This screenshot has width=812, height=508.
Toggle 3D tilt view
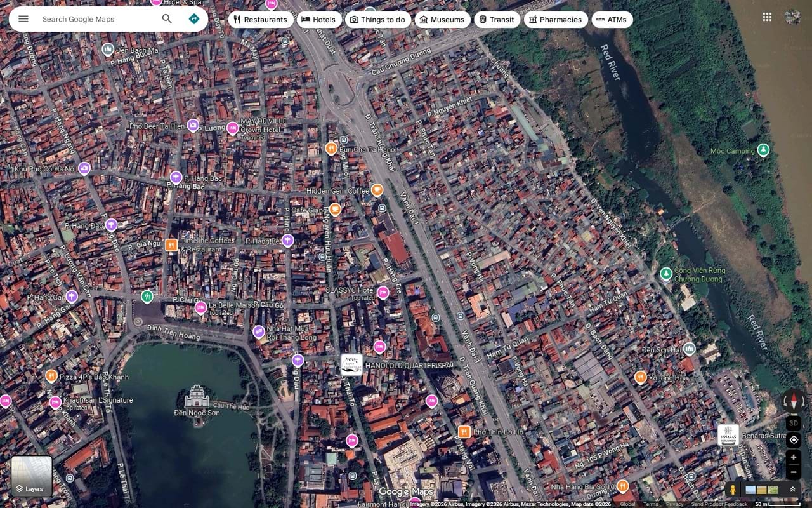[x=794, y=423]
